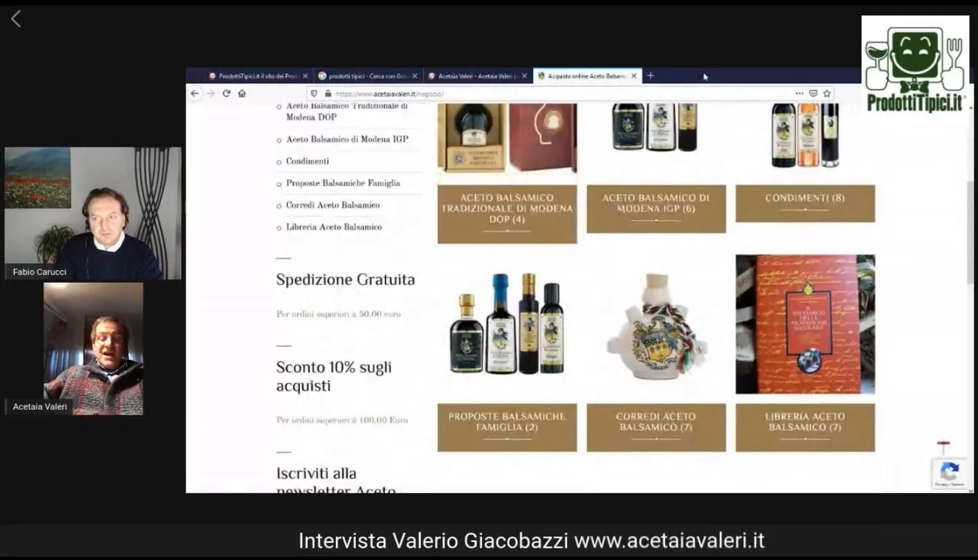Screen dimensions: 978x560
Task: Click the shield tracking protection icon
Action: click(x=315, y=94)
